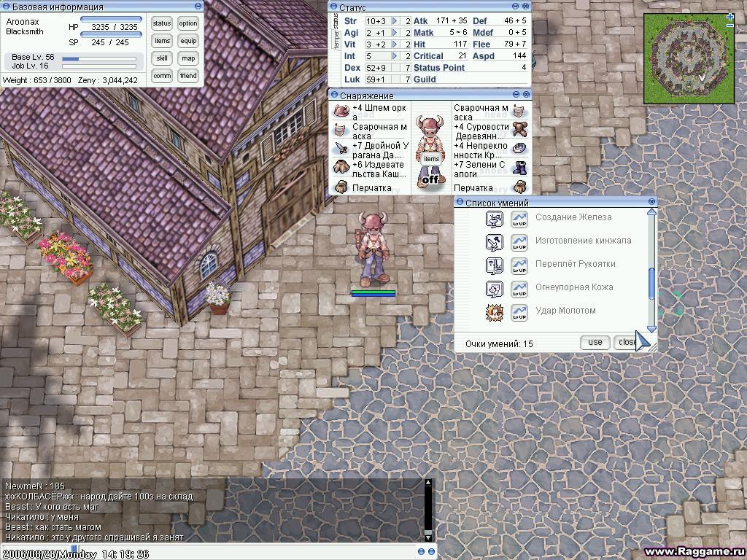Select right Welding Mask equipment icon
This screenshot has width=747, height=560.
tap(519, 111)
